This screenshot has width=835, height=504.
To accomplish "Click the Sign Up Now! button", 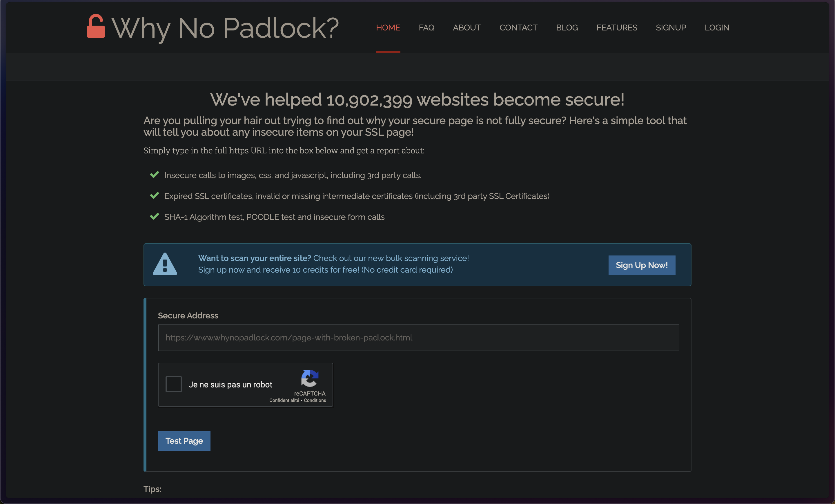I will point(642,265).
